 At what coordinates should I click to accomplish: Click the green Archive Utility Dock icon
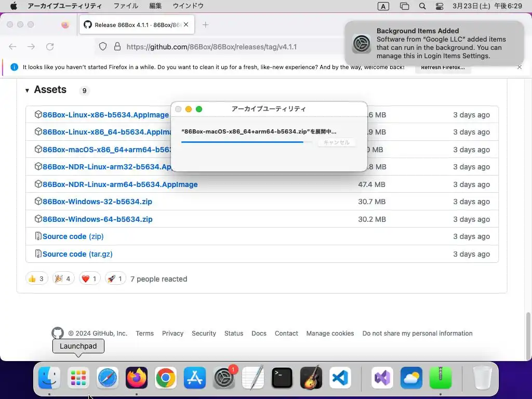click(441, 378)
